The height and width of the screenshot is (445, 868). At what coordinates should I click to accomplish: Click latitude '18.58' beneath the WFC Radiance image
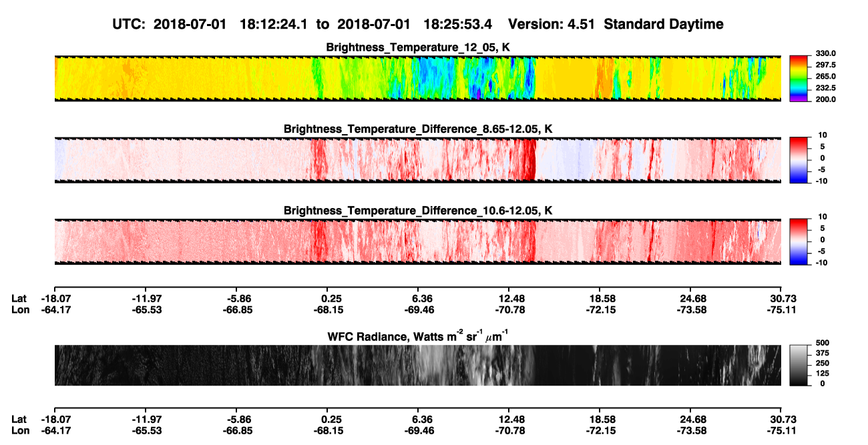pos(602,419)
